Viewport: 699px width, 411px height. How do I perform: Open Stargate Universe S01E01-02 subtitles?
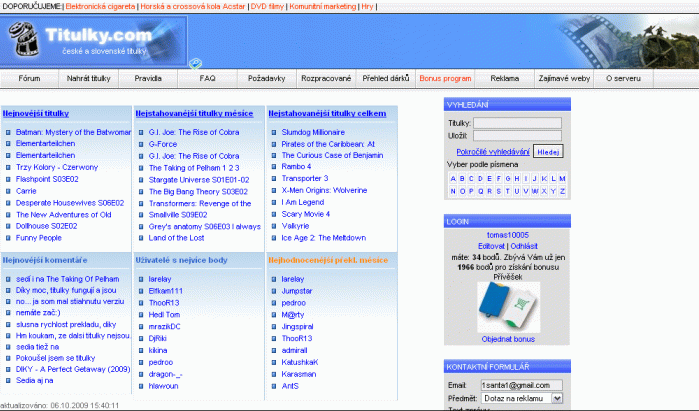(x=199, y=180)
